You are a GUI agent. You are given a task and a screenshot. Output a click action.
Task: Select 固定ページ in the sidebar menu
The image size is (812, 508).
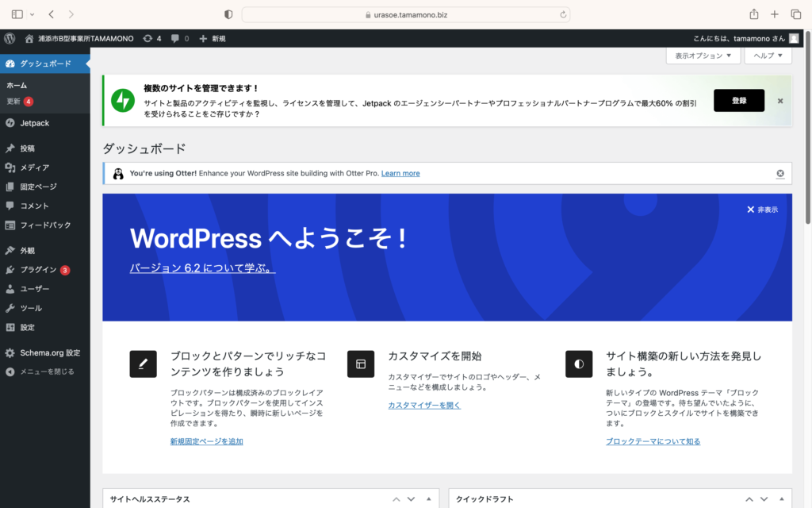[x=38, y=187]
